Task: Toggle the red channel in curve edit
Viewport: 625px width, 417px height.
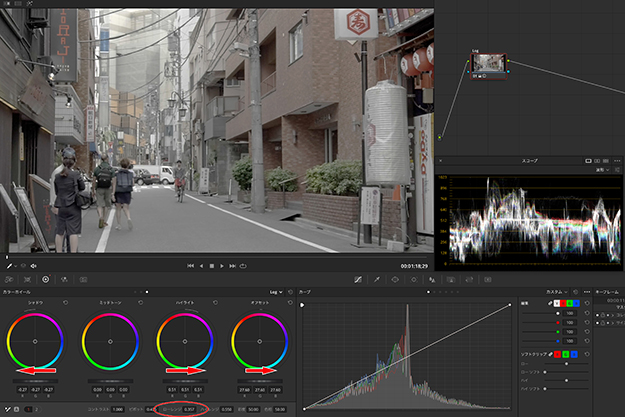Action: (x=563, y=302)
